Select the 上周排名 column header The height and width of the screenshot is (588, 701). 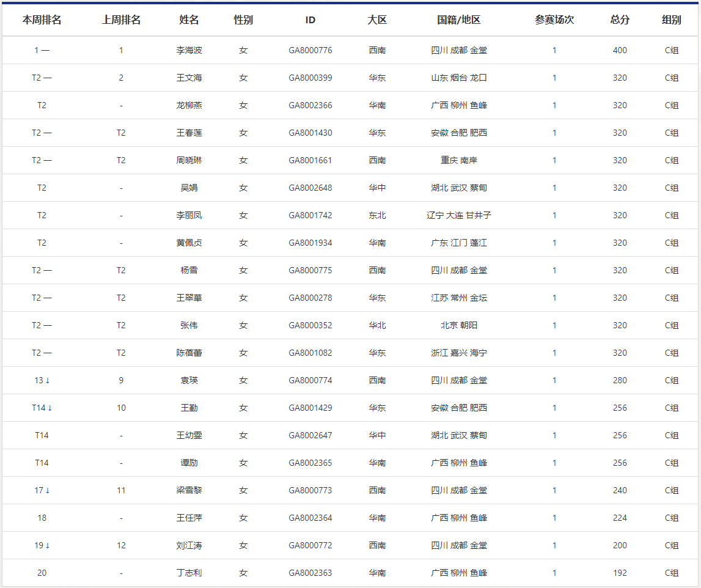121,20
